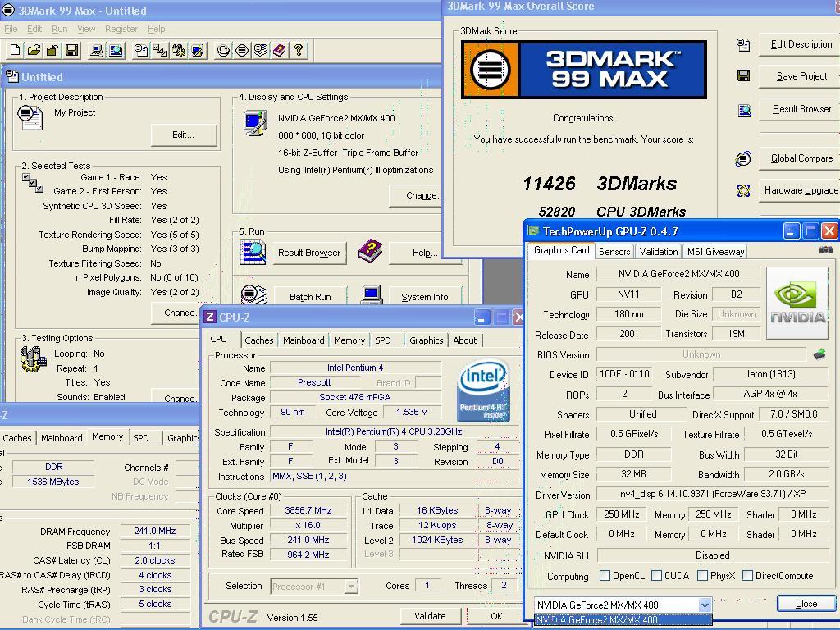840x630 pixels.
Task: Toggle the OpenCL checkbox in GPU-Z
Action: 605,576
